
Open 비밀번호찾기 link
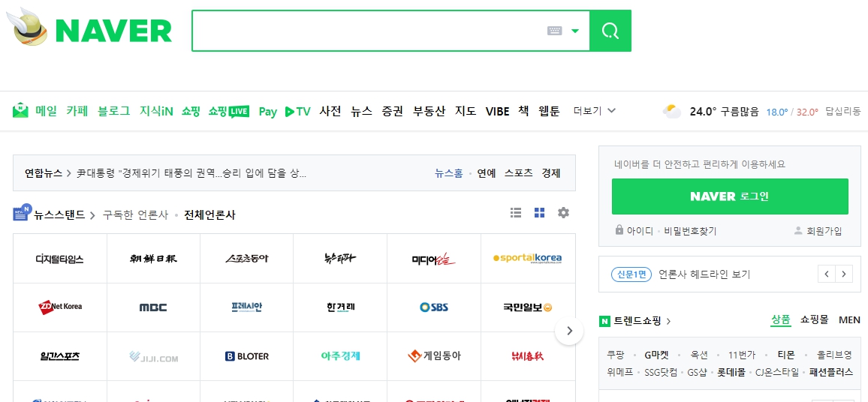pos(690,231)
